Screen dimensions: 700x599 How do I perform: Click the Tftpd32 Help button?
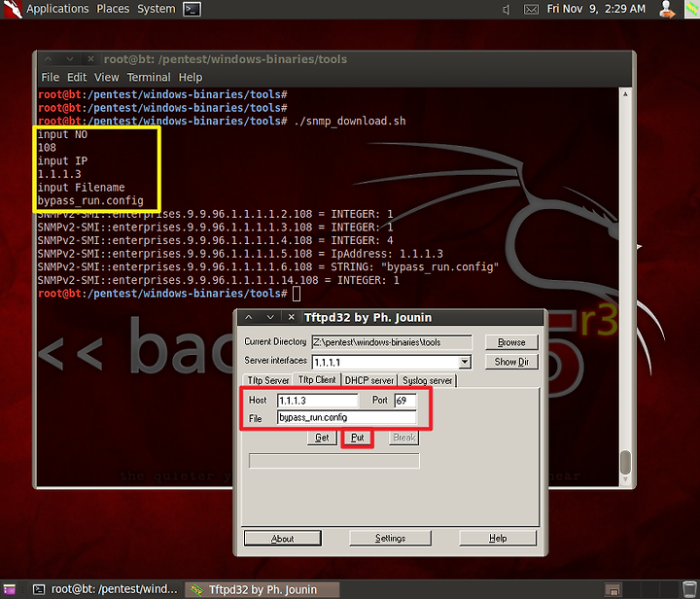coord(498,539)
